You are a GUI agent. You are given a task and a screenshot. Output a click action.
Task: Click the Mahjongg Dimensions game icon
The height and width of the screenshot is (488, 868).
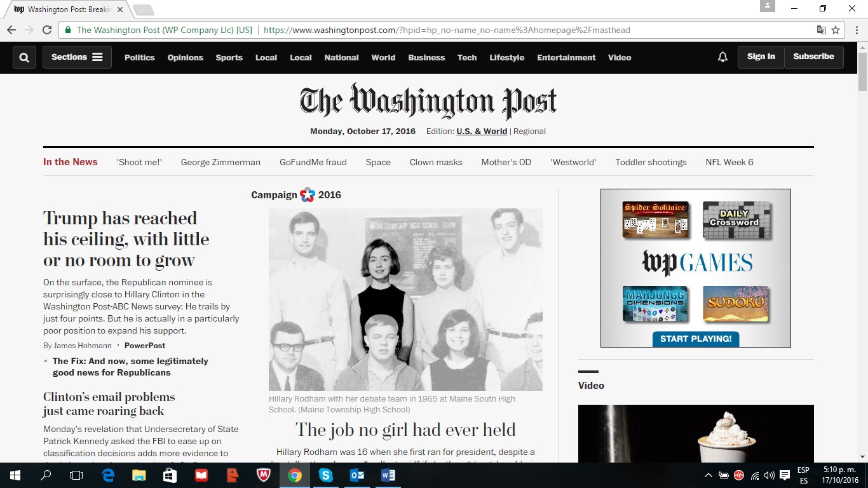pos(655,304)
